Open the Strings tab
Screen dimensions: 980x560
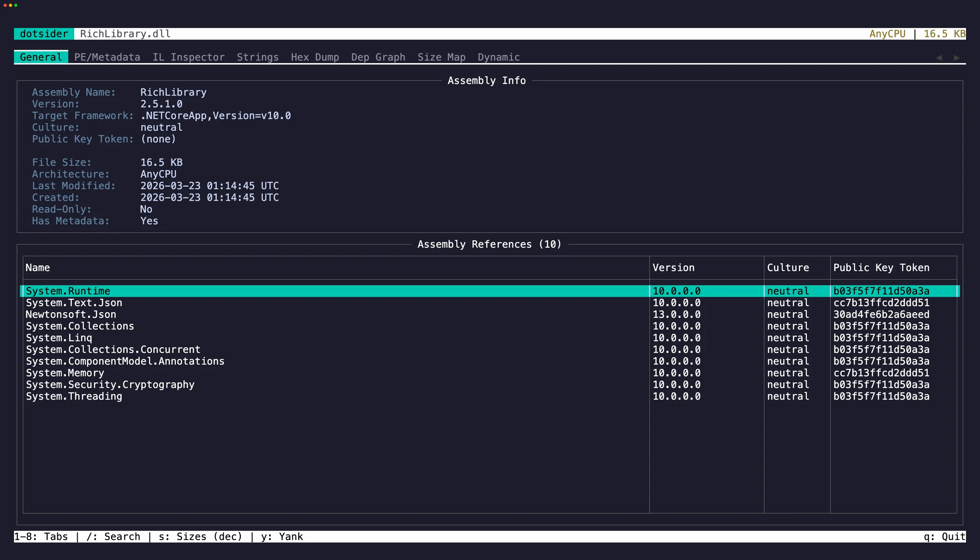pyautogui.click(x=257, y=57)
